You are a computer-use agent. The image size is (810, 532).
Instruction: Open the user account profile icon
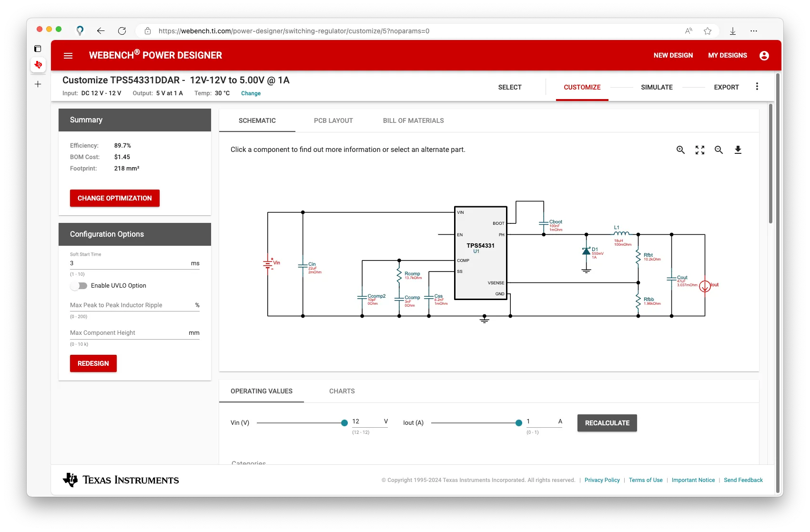point(764,56)
